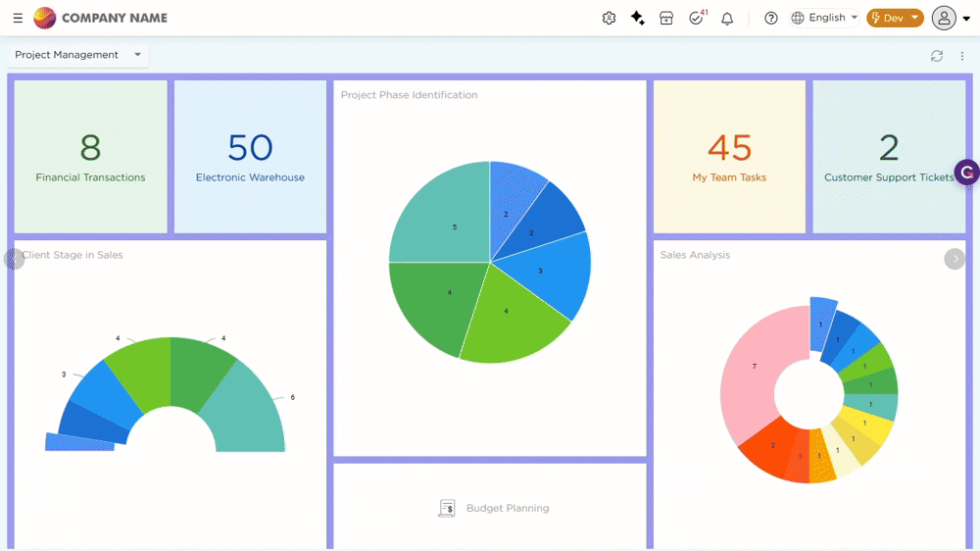Click the notifications bell icon
Viewport: 980px width, 551px height.
tap(727, 18)
